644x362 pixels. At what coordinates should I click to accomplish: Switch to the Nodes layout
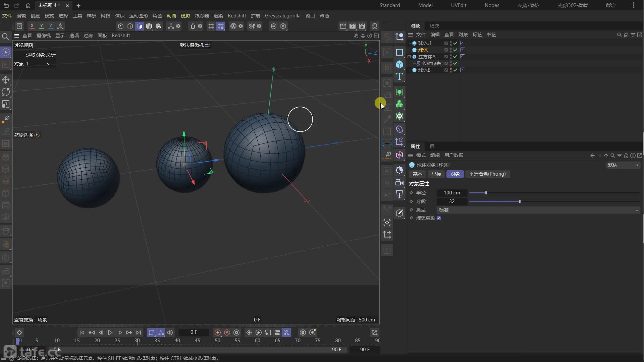click(x=492, y=5)
